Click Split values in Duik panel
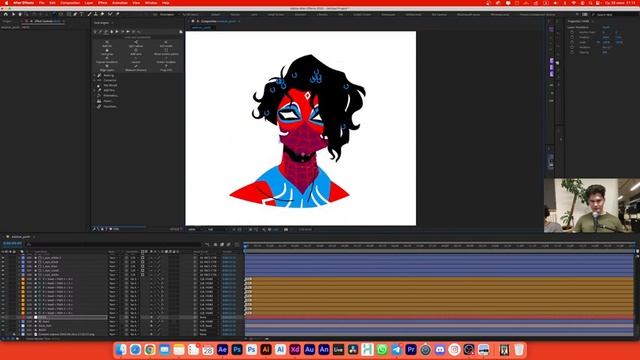 pos(136,44)
